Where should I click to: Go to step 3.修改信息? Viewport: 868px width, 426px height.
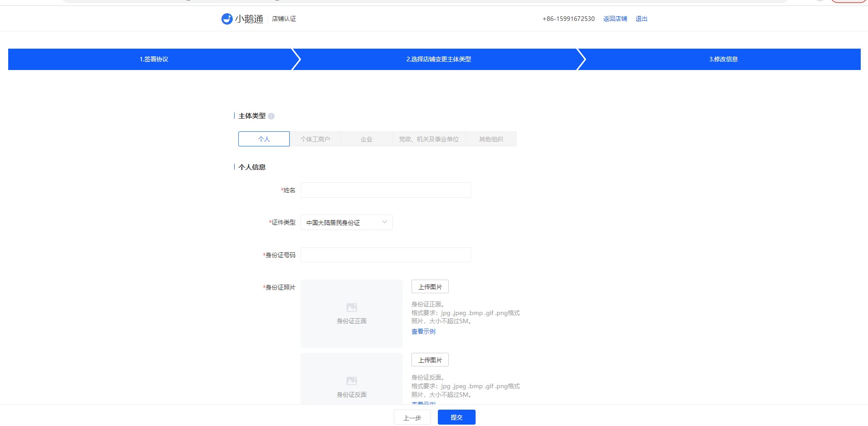click(x=723, y=59)
